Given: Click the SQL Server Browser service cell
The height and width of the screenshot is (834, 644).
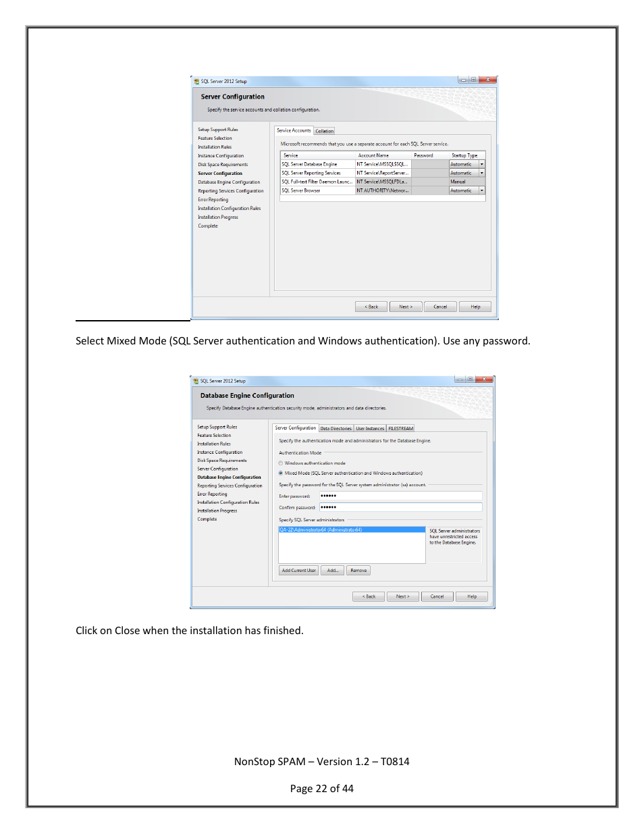Looking at the screenshot, I should click(317, 190).
